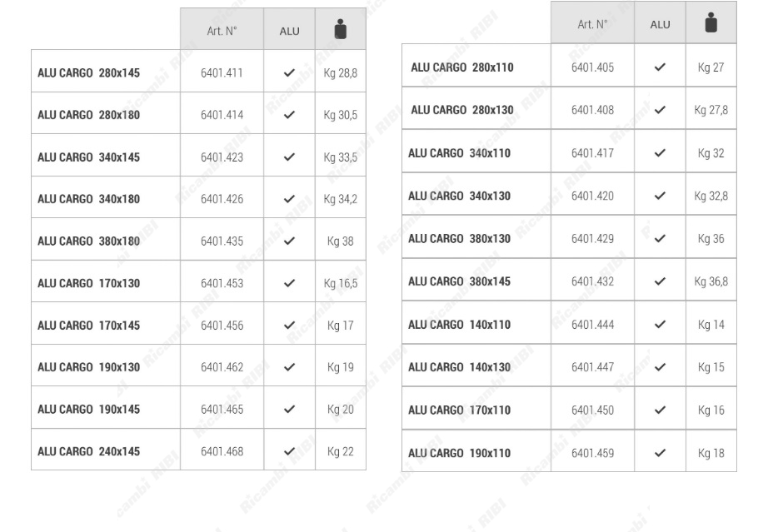
Task: Select the ALU CARGO 170x110 row label
Action: 459,410
